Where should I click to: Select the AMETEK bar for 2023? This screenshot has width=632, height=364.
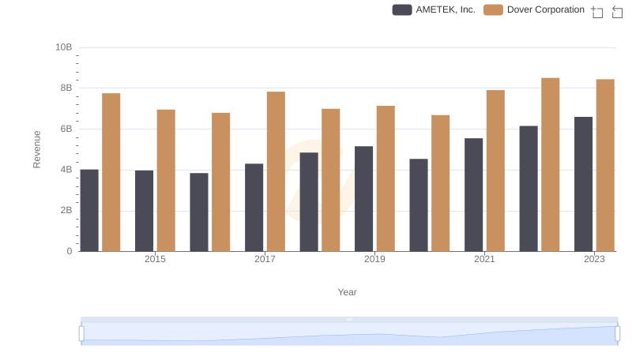[x=583, y=184]
